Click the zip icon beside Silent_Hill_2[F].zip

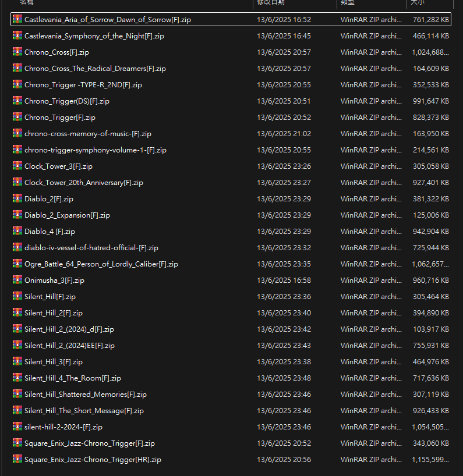coord(17,312)
